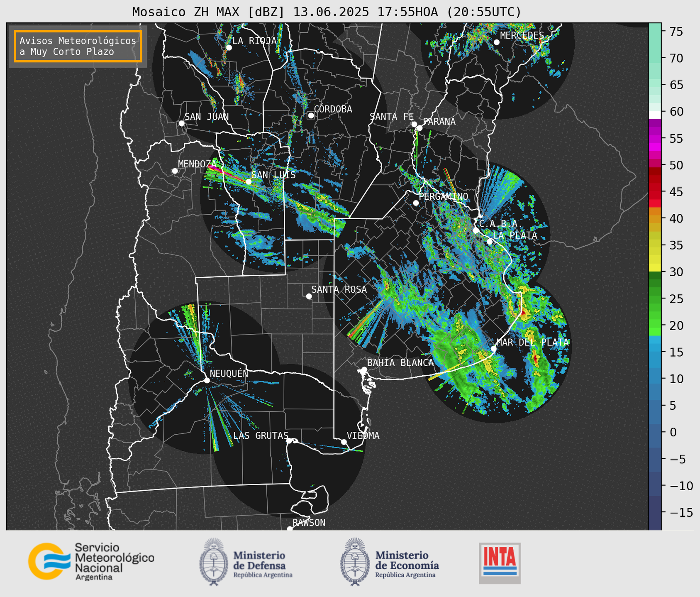The width and height of the screenshot is (700, 597).
Task: Click the SANTA ROSA city marker dot
Action: 309,296
